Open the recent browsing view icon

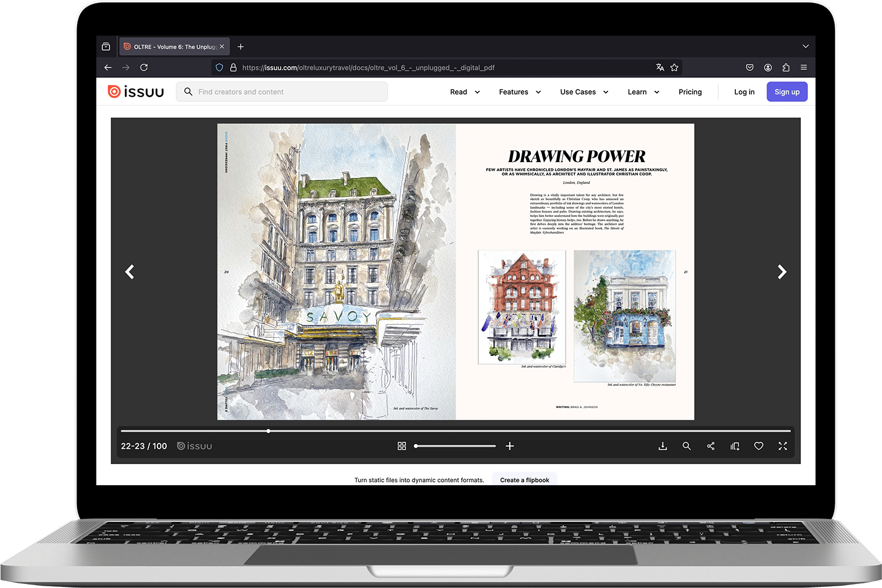(106, 47)
